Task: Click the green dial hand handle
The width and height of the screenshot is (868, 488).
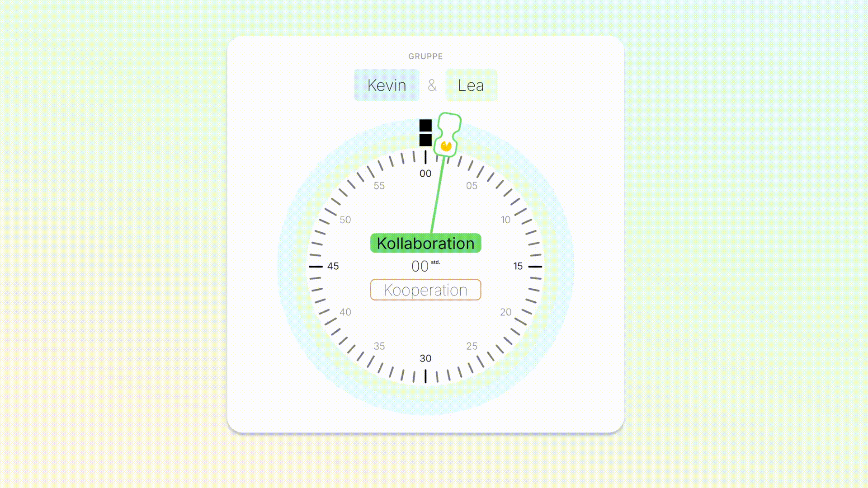Action: 448,135
